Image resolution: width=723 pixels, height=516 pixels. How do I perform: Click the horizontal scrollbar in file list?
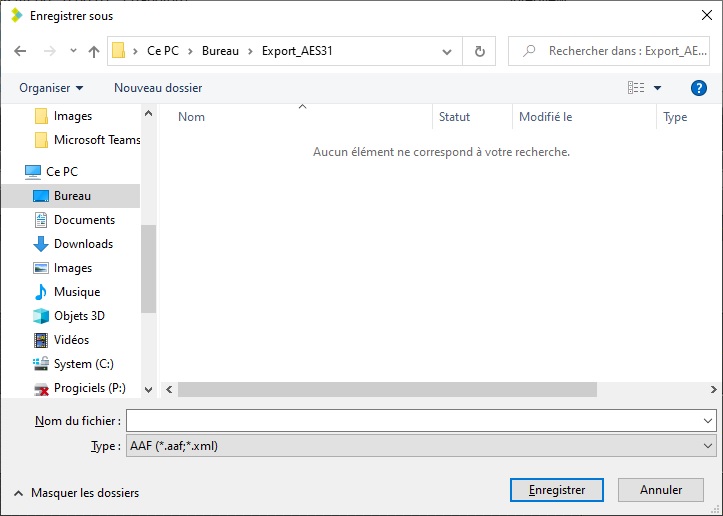pyautogui.click(x=387, y=389)
